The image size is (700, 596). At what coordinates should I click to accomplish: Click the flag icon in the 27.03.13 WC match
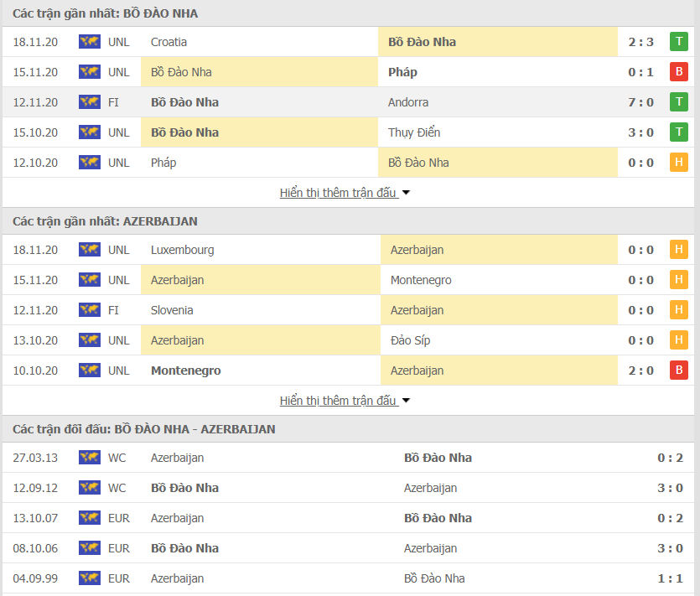coord(89,458)
